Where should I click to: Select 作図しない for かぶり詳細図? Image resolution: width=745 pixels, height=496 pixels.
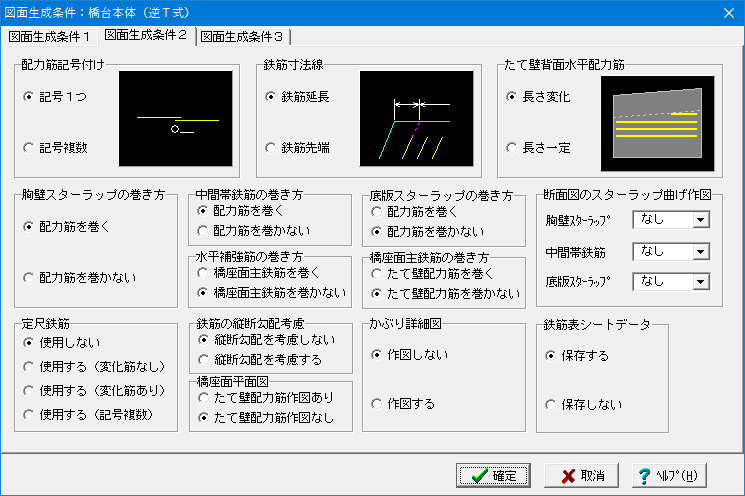410,354
